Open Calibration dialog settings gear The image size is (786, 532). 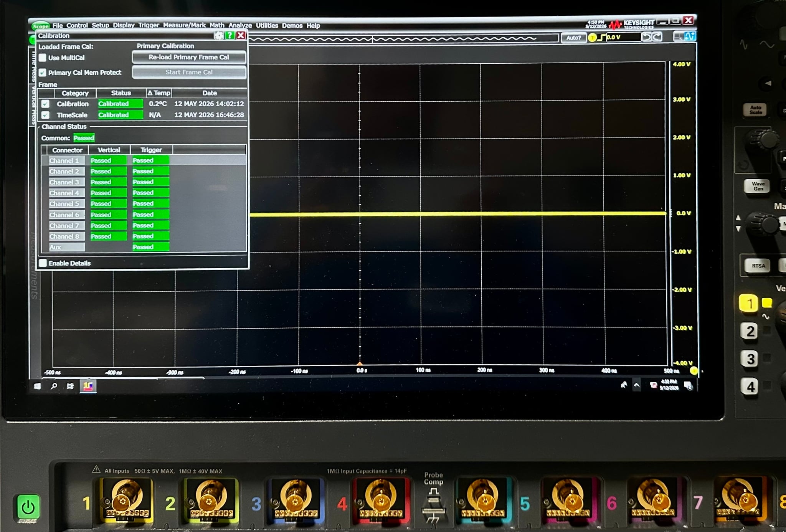(x=219, y=35)
